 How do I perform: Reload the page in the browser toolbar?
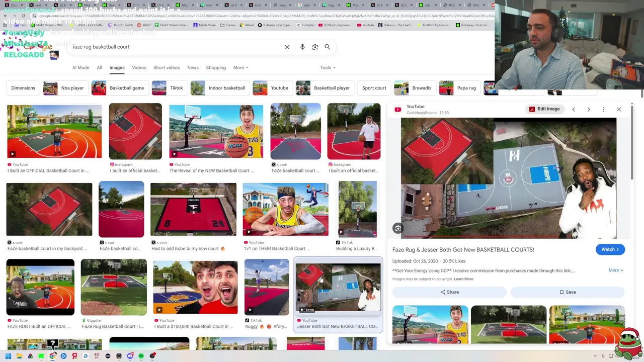23,16
